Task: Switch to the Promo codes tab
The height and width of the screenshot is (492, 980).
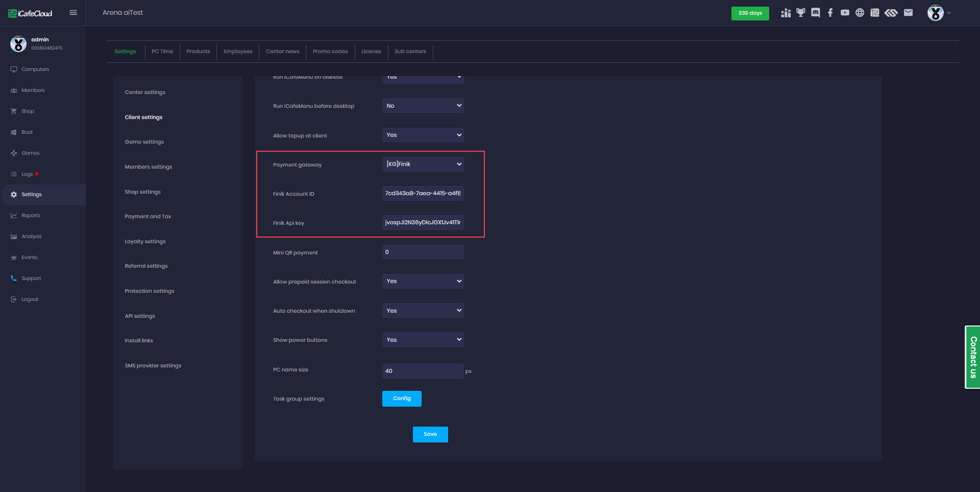Action: coord(330,52)
